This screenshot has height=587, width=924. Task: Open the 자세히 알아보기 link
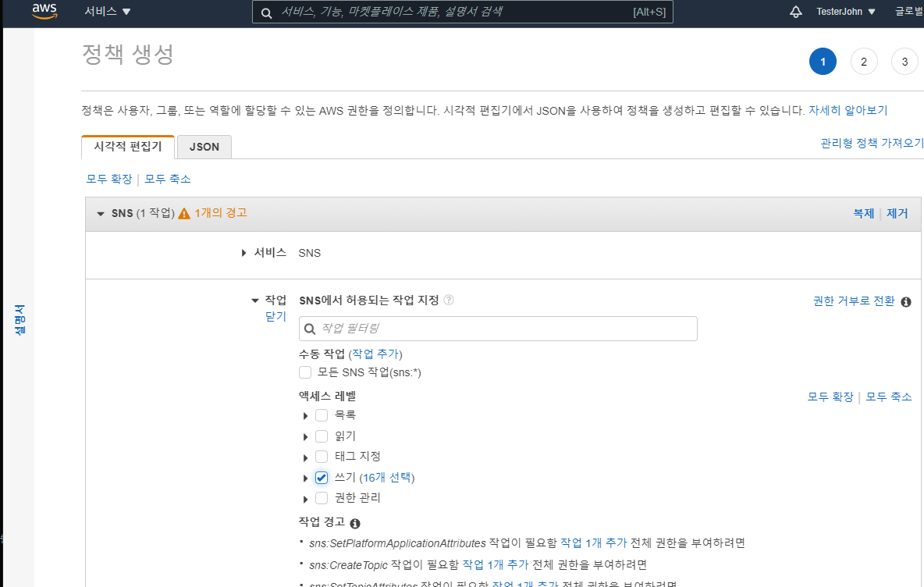pos(848,110)
